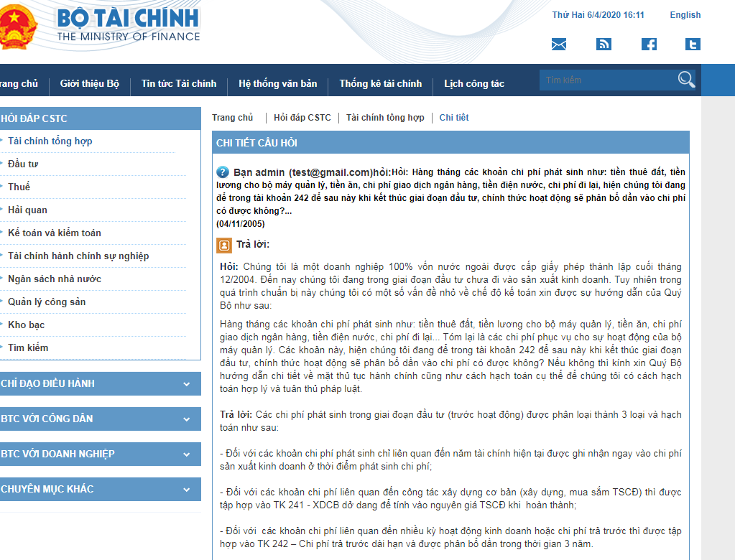735x560 pixels.
Task: Go to Hỏi đáp CSTC breadcrumb
Action: pos(302,118)
